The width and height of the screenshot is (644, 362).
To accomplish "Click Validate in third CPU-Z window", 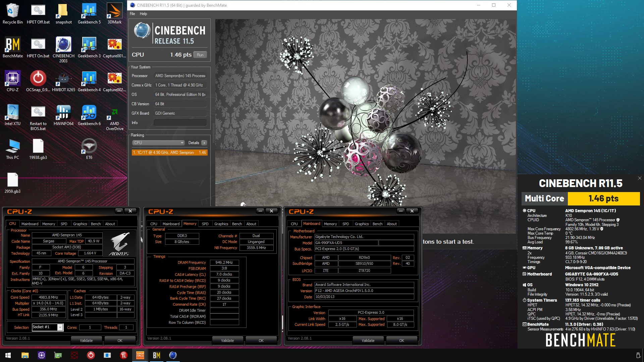I will (x=368, y=341).
